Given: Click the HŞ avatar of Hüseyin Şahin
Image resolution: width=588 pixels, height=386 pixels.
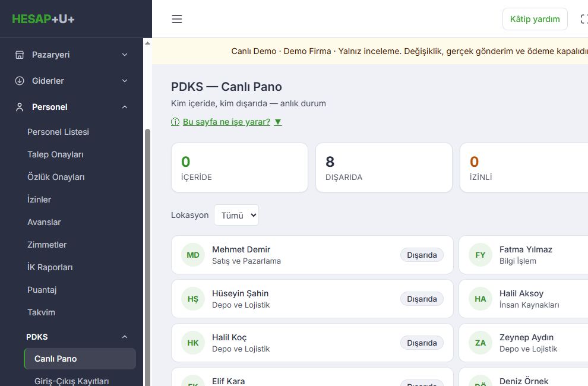Looking at the screenshot, I should tap(193, 299).
